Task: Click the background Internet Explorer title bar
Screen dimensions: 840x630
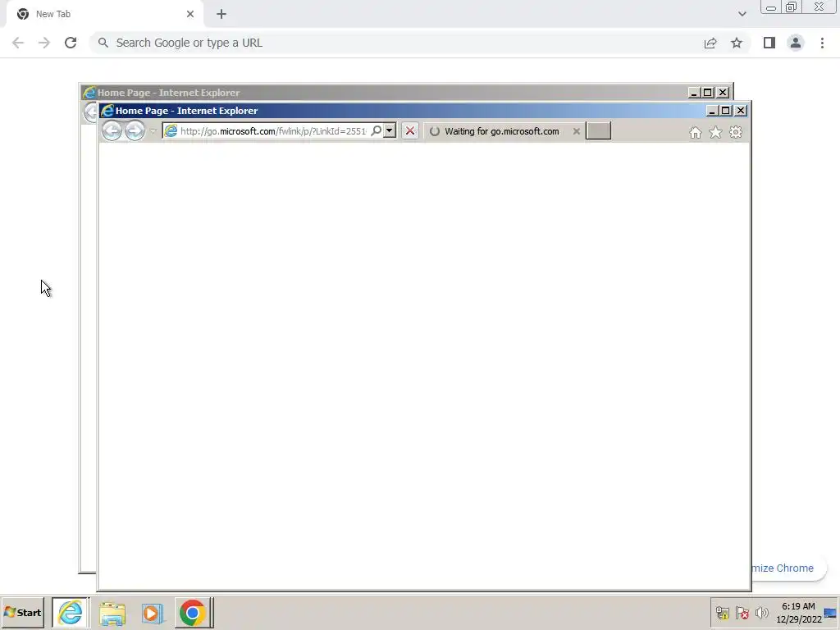Action: pos(383,93)
